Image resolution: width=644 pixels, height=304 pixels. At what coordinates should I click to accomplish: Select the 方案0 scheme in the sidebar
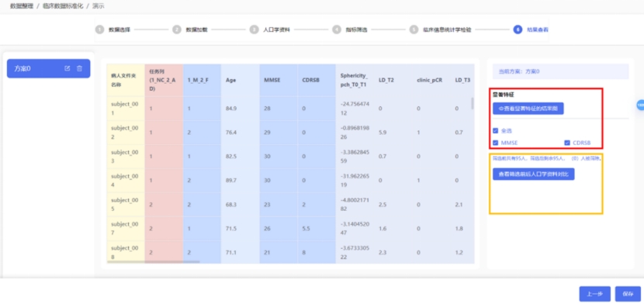click(x=48, y=68)
